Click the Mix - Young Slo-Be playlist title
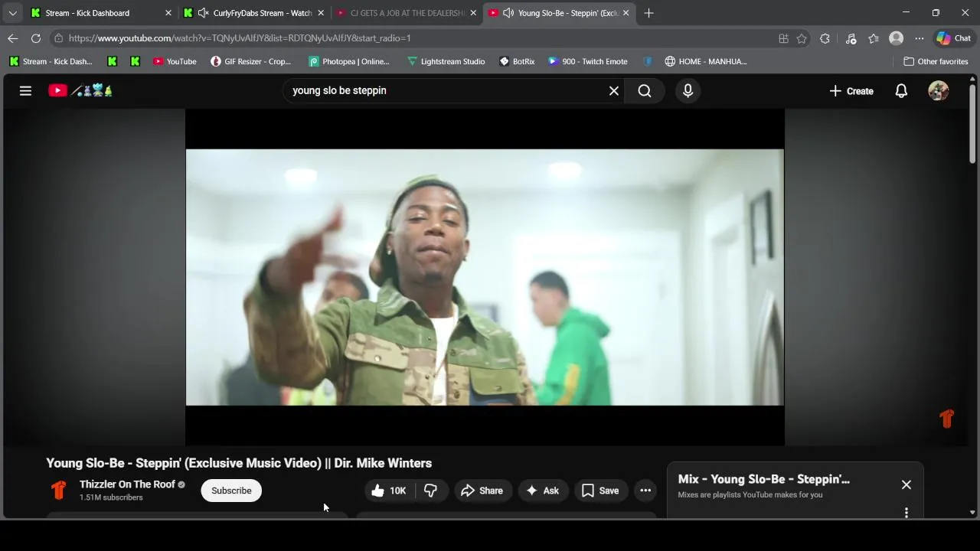 (x=763, y=479)
